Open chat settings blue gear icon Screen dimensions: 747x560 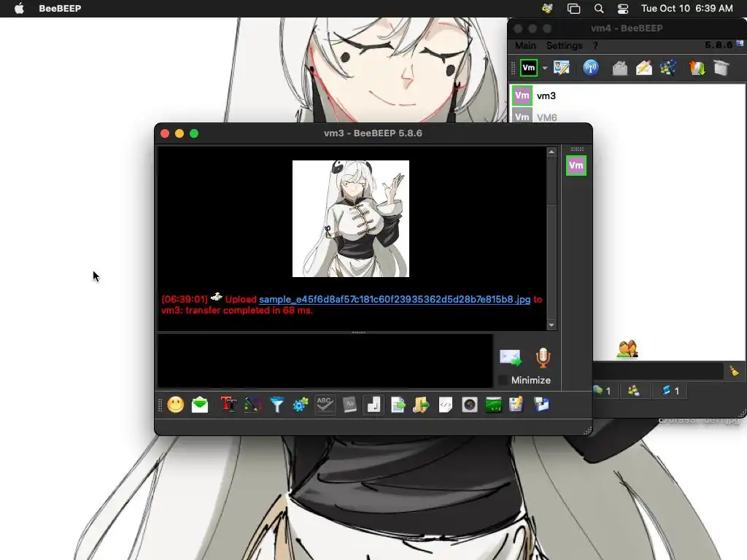click(301, 405)
